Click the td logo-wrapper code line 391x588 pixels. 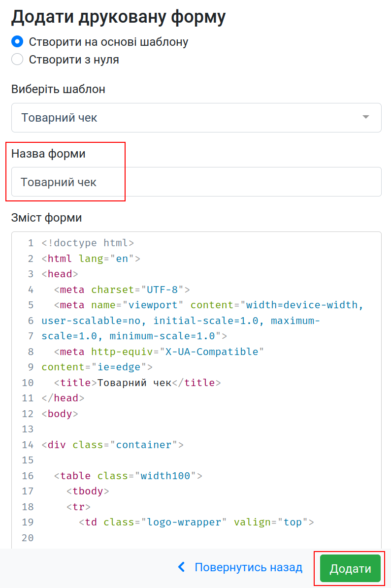[x=196, y=522]
